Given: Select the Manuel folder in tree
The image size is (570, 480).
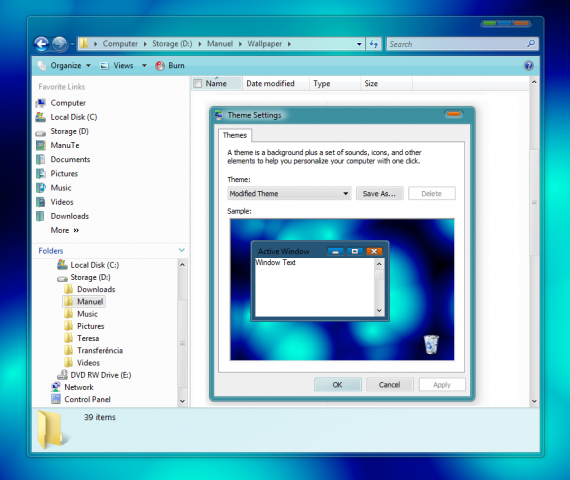Looking at the screenshot, I should (84, 301).
